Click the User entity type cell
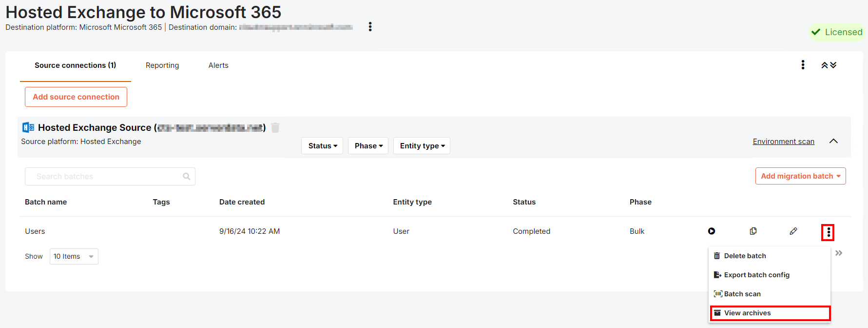Viewport: 868px width, 328px height. 401,231
